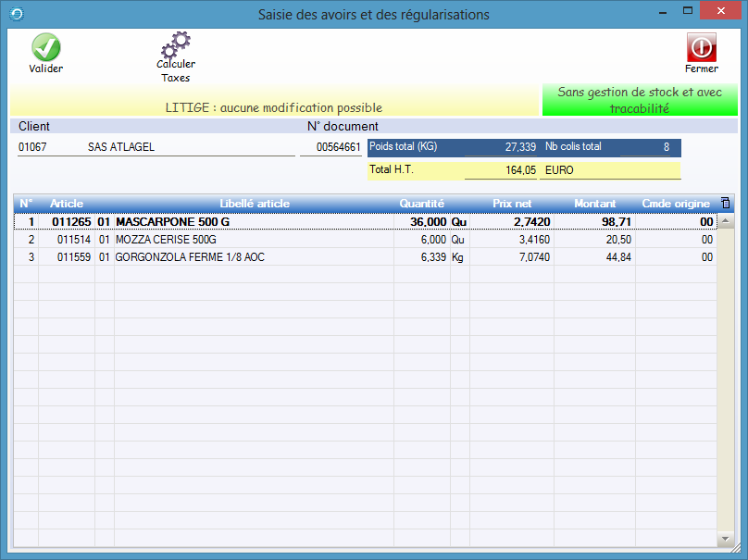Click the Montant column header
The height and width of the screenshot is (560, 748).
click(594, 204)
